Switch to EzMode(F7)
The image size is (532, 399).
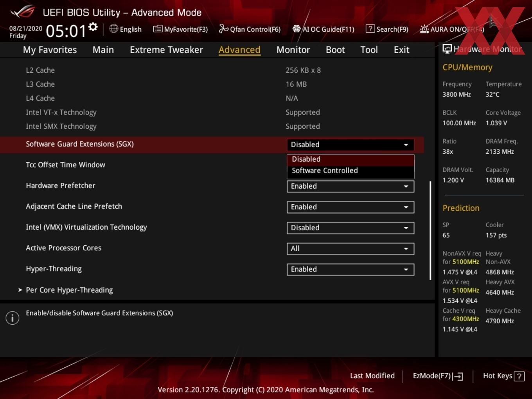438,376
